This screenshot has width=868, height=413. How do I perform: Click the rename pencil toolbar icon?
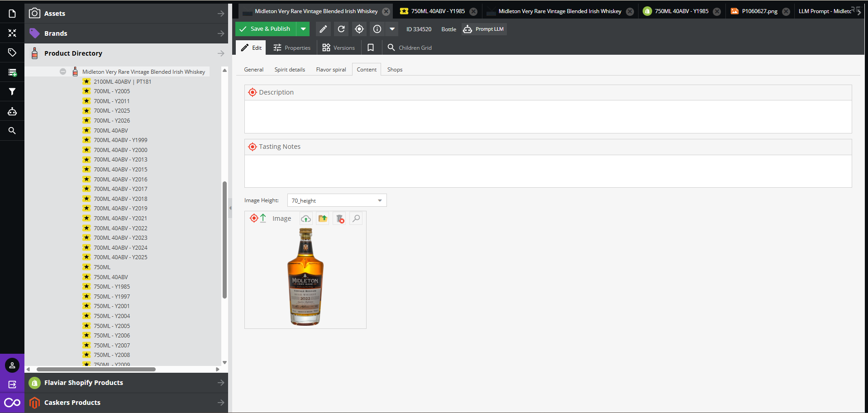pyautogui.click(x=323, y=29)
